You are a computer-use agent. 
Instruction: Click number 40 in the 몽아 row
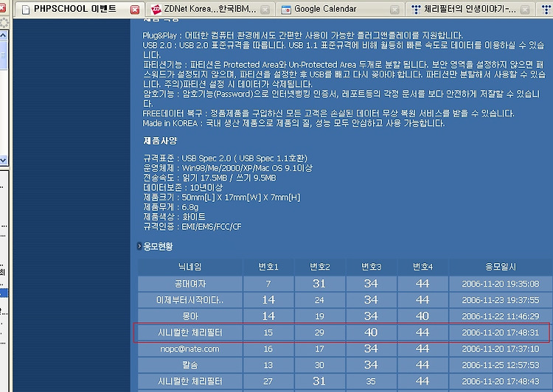click(x=422, y=316)
